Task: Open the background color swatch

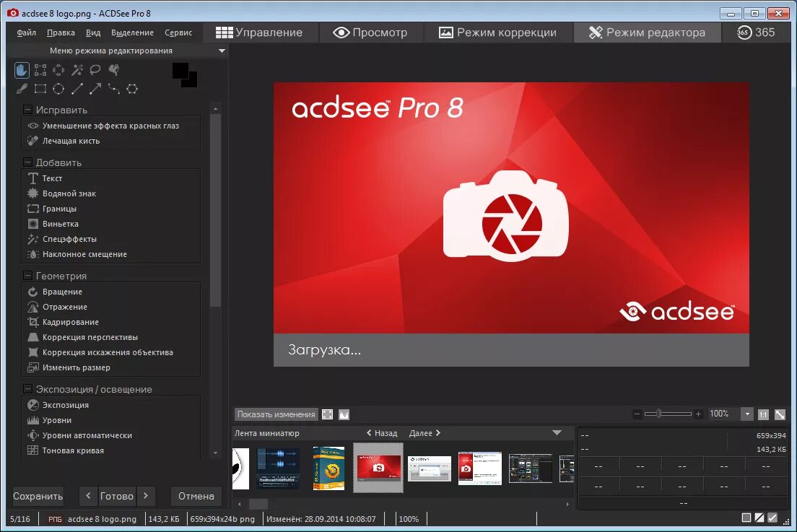Action: point(192,82)
